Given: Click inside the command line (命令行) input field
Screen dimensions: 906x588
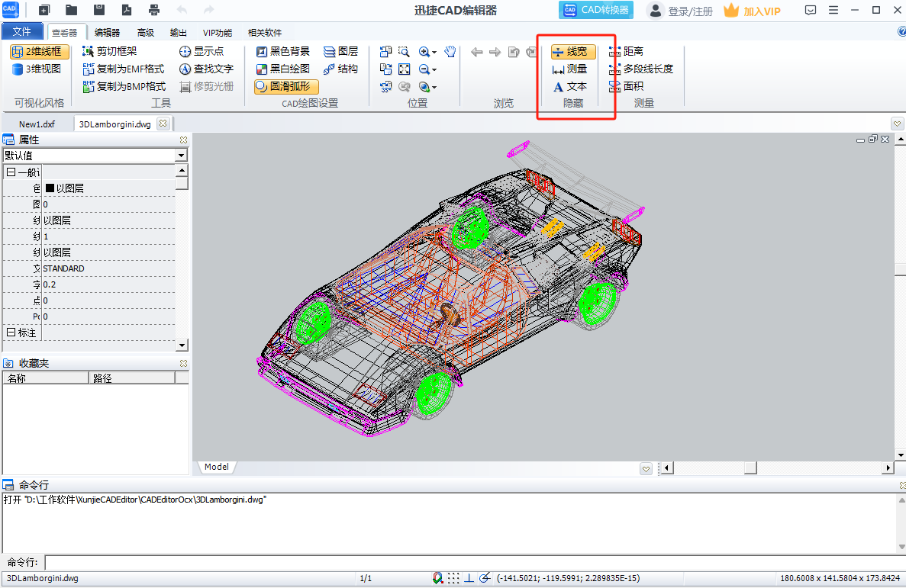Looking at the screenshot, I should pyautogui.click(x=458, y=563).
